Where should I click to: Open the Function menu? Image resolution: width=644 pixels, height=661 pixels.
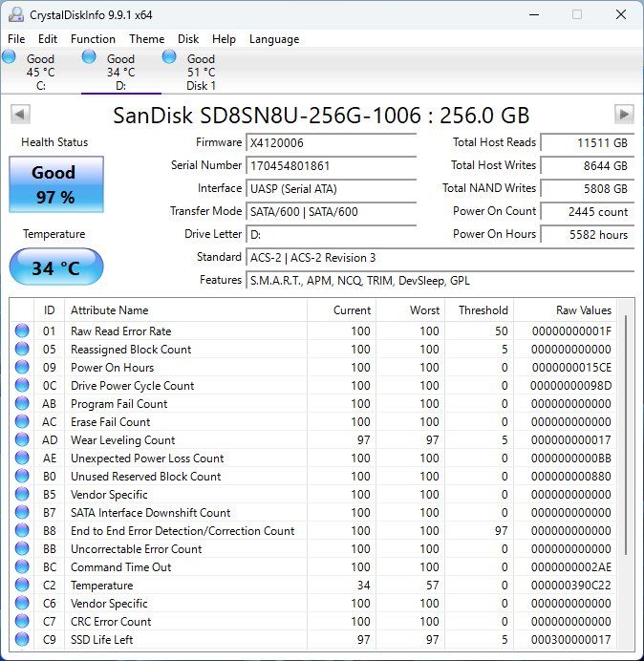click(x=93, y=39)
